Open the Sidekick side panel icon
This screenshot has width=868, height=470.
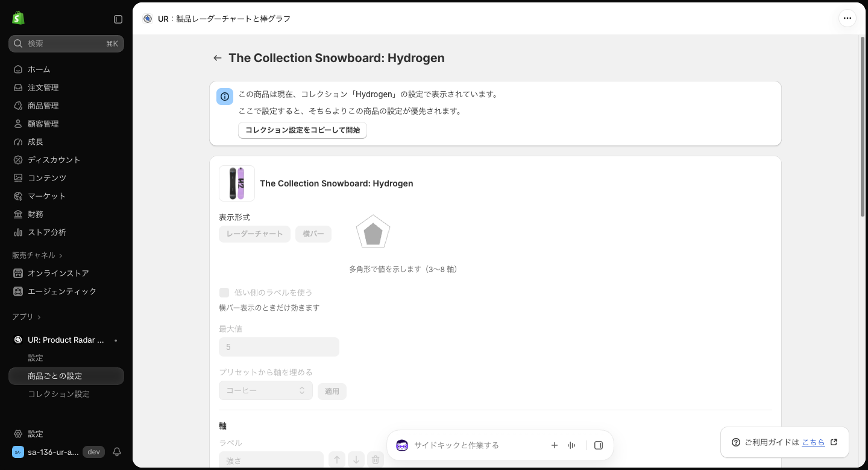coord(599,445)
